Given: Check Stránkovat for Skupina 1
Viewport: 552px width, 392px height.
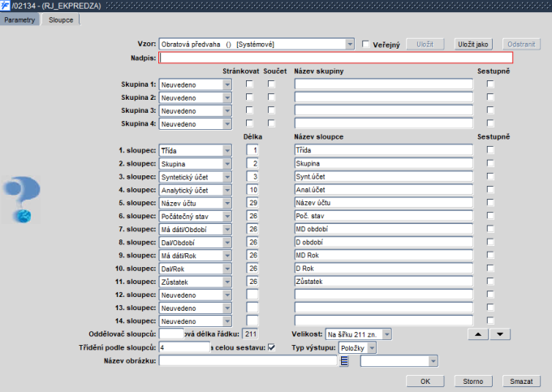Looking at the screenshot, I should (x=250, y=84).
